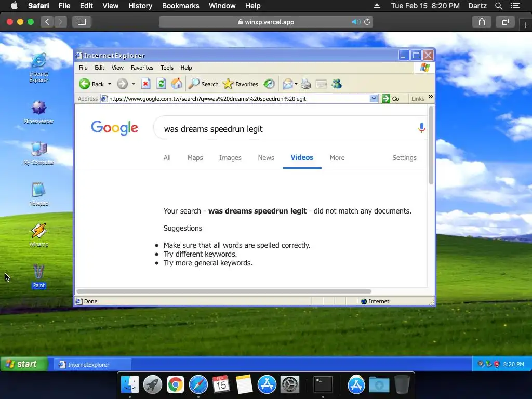The width and height of the screenshot is (532, 399).
Task: Open Spotlight search in macOS menu bar
Action: click(498, 6)
